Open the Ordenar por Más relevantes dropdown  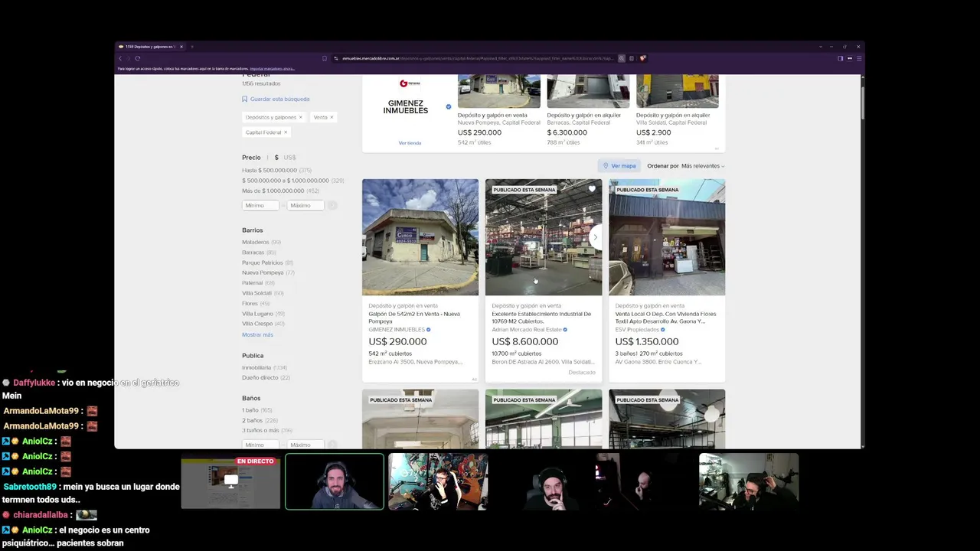click(702, 166)
